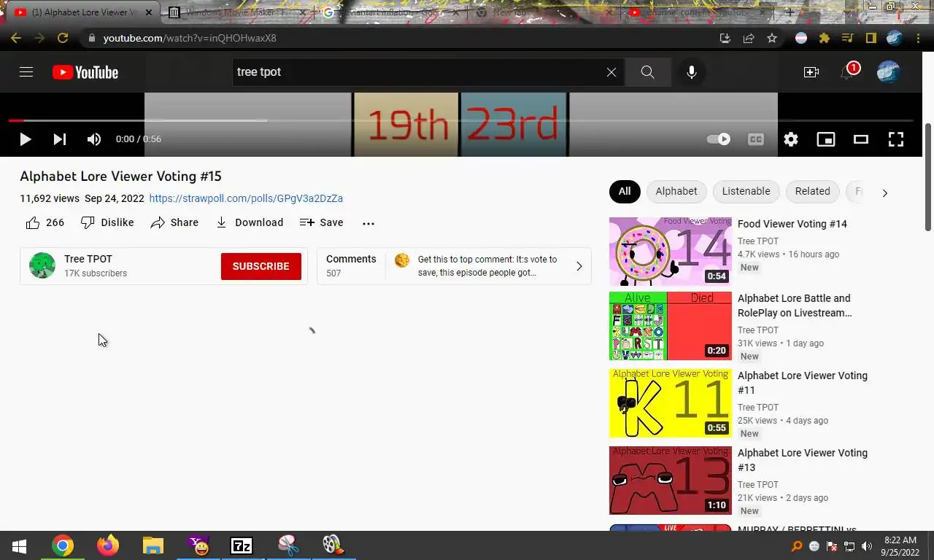934x560 pixels.
Task: Subscribe to Tree TPOT
Action: (x=261, y=266)
